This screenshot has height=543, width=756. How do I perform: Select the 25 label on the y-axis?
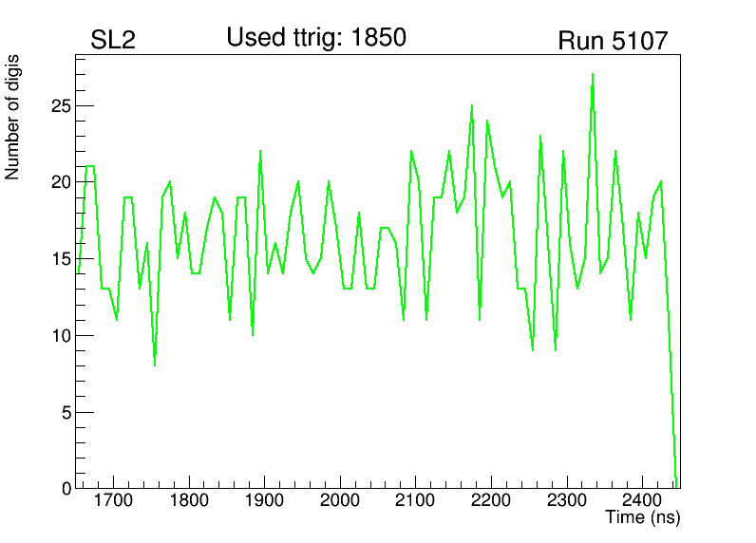(x=62, y=105)
